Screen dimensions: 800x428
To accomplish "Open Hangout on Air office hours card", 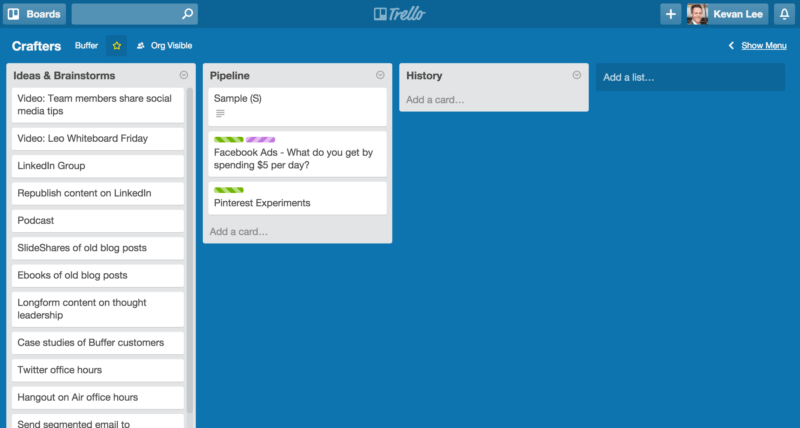I will (98, 397).
